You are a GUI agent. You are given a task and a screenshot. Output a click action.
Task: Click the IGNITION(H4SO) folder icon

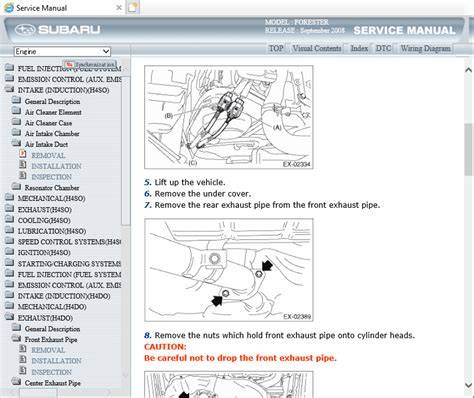(x=9, y=252)
